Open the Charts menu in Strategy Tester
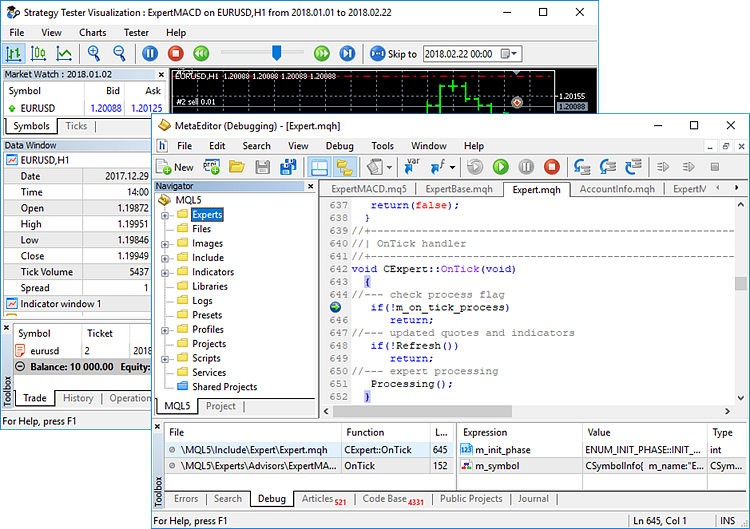The width and height of the screenshot is (750, 529). 93,33
